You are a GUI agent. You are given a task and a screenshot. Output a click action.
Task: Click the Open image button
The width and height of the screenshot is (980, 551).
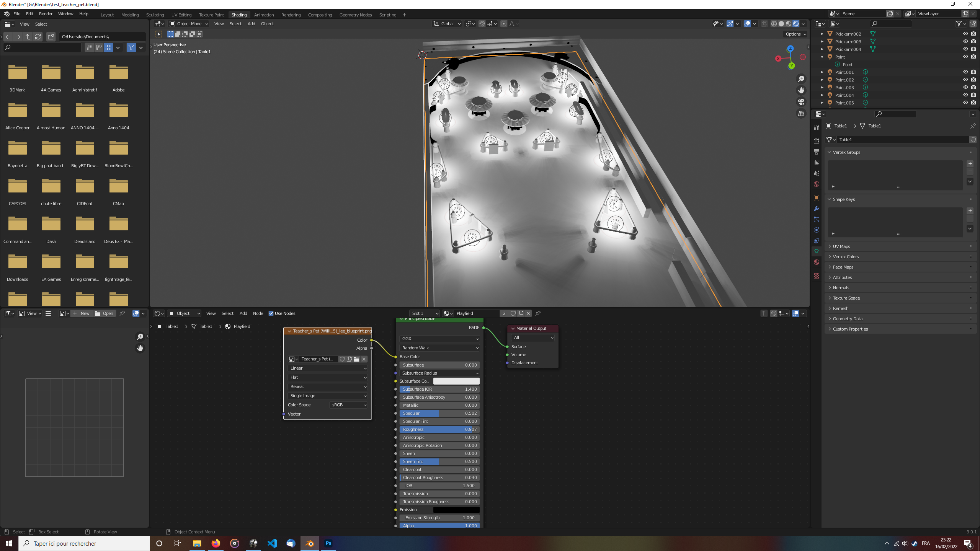point(105,313)
